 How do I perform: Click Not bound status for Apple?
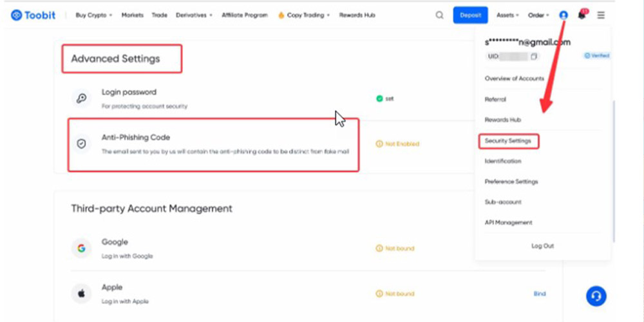tap(395, 294)
